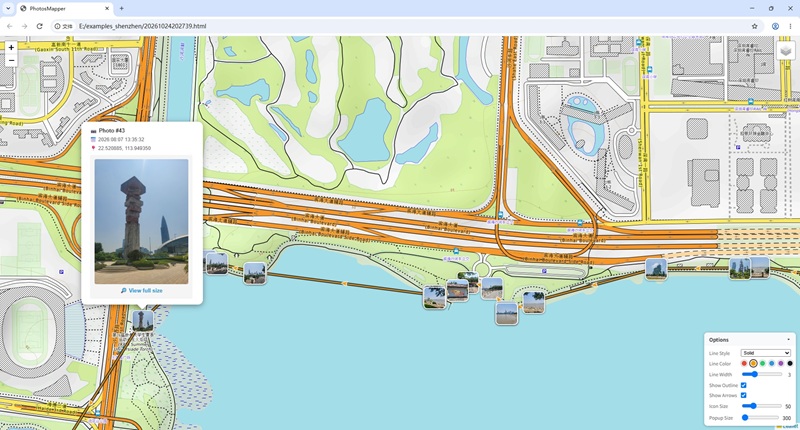
Task: Choose the blue line color
Action: point(771,364)
